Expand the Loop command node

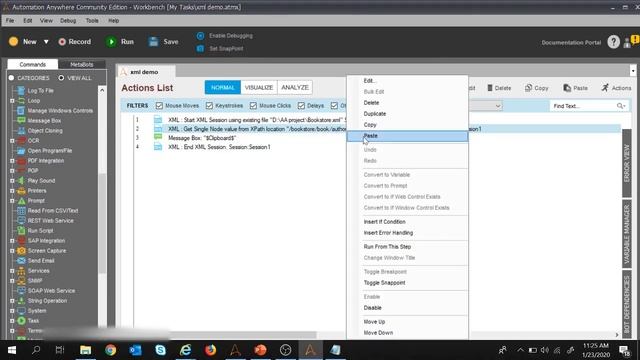click(x=12, y=100)
